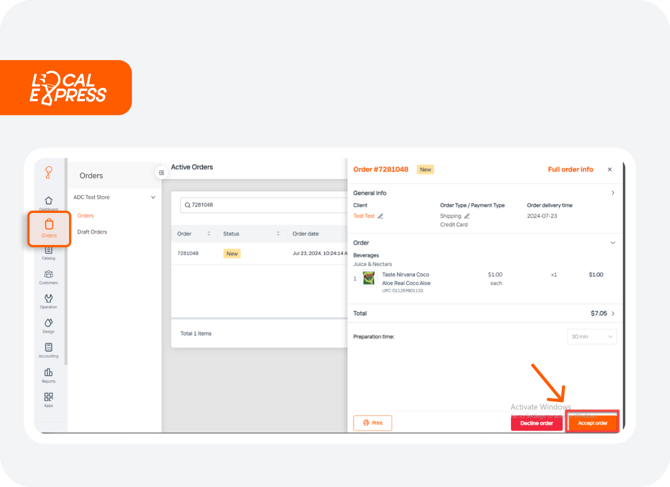Click the Full order info link

(x=570, y=170)
